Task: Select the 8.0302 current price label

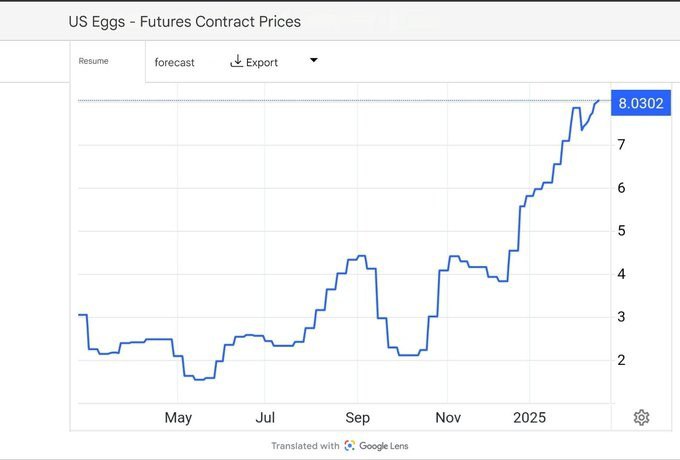Action: point(641,103)
